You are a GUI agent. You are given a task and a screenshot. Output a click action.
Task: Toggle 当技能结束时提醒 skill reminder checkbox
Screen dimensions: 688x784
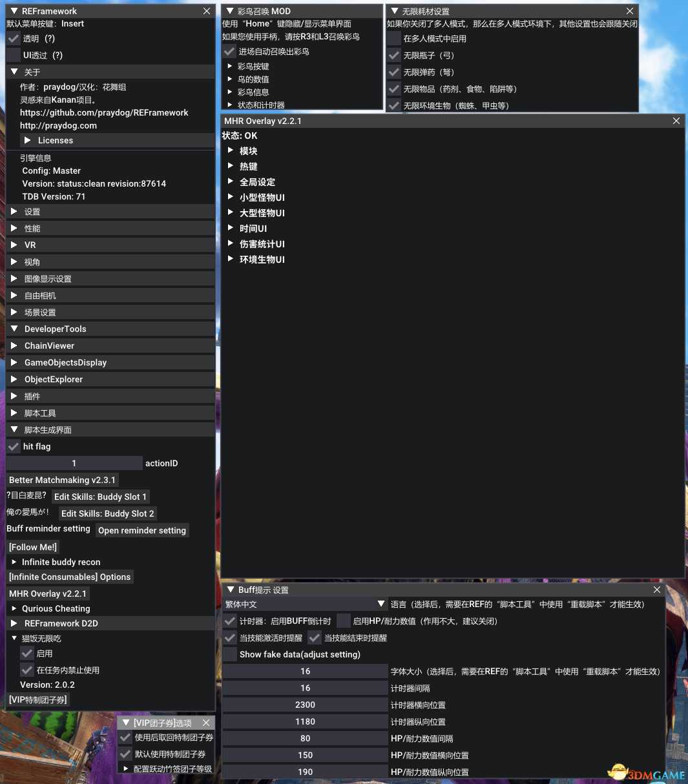[315, 637]
